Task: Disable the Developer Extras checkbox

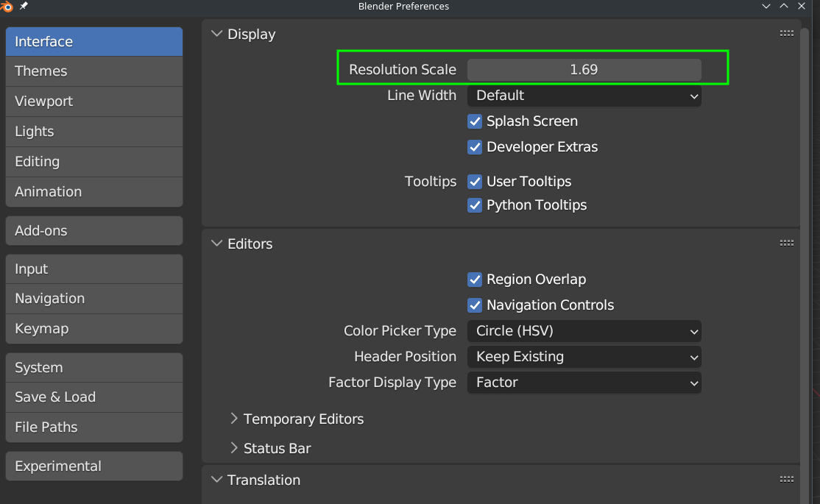Action: [x=475, y=147]
